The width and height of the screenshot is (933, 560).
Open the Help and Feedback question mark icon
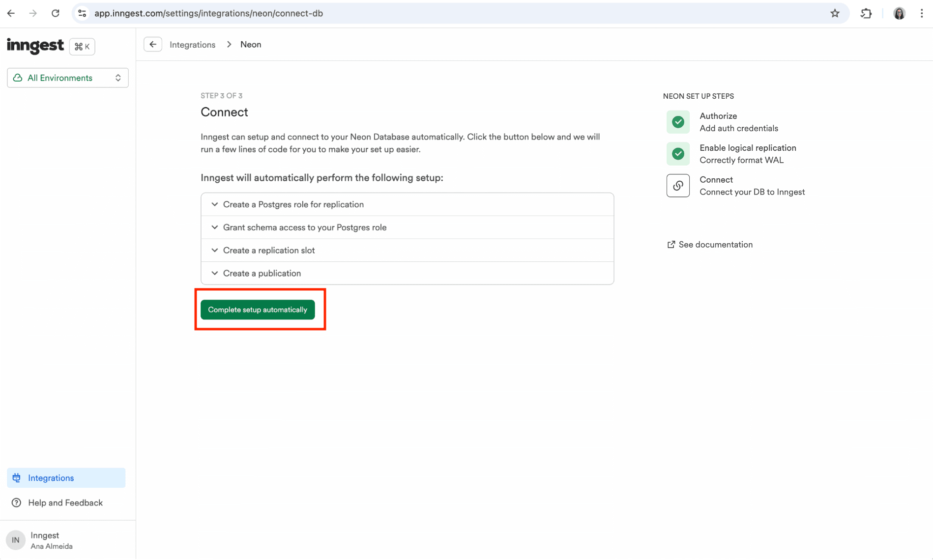tap(17, 503)
